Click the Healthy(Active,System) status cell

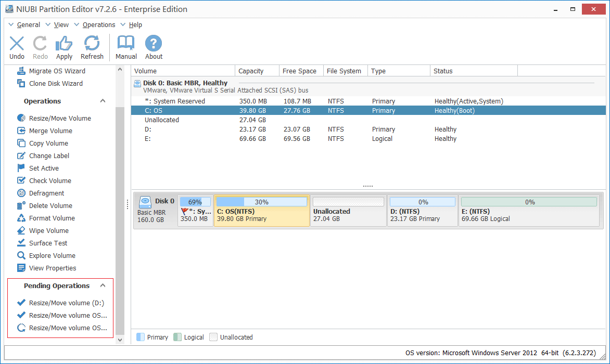tap(469, 101)
